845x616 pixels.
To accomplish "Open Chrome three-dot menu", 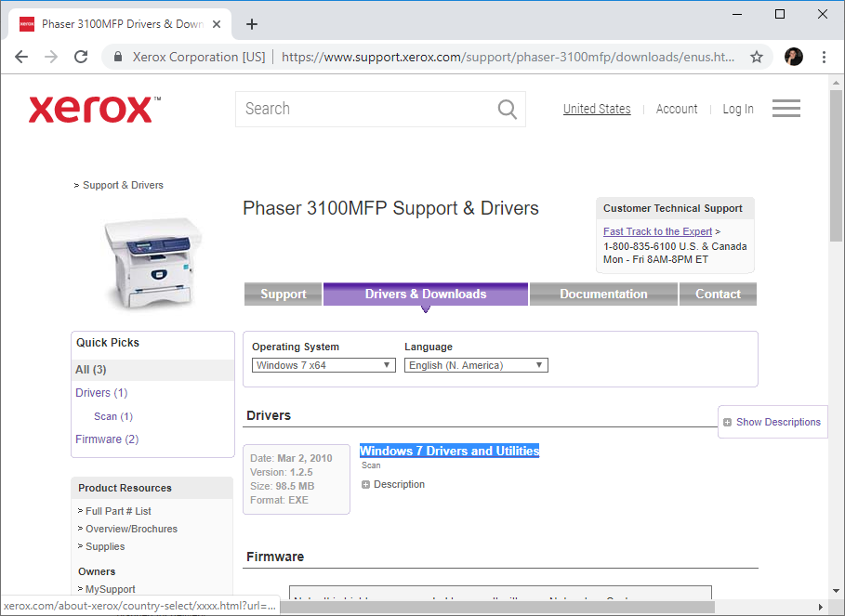I will (x=824, y=57).
